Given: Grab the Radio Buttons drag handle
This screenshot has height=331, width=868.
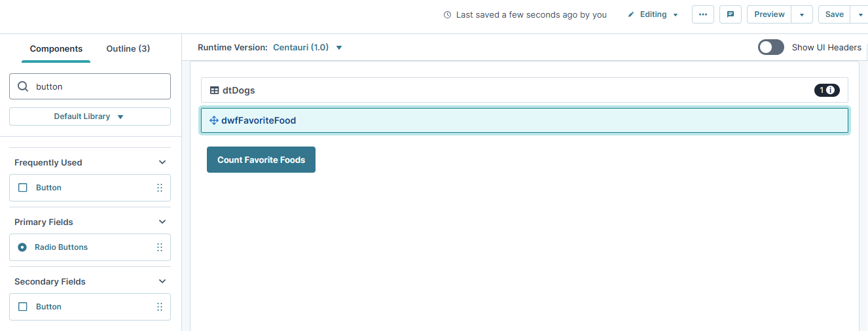Looking at the screenshot, I should [x=160, y=247].
